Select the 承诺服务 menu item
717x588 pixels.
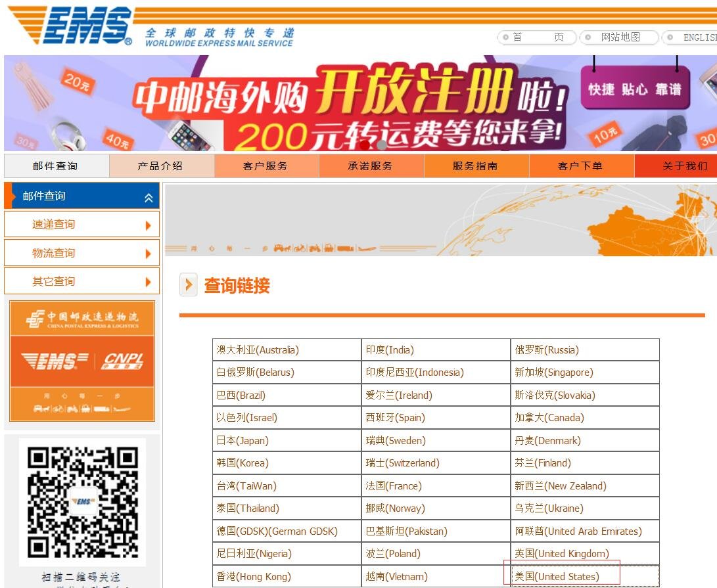coord(371,166)
